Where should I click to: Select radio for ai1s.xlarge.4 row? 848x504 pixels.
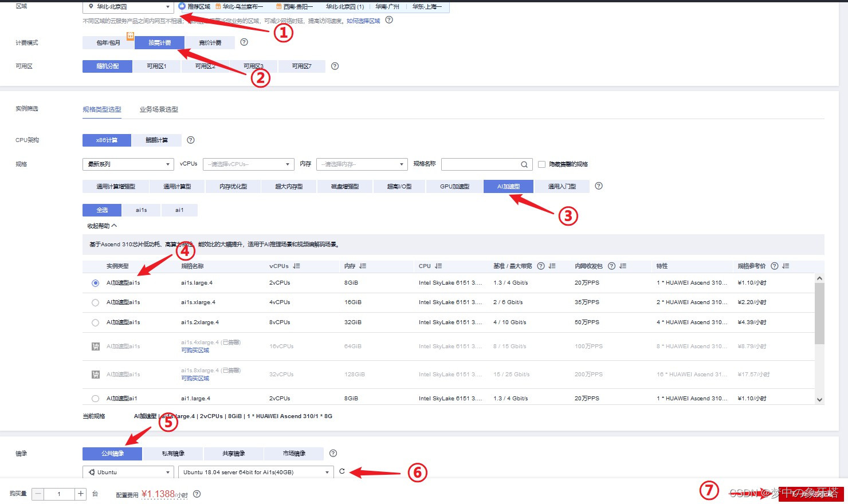click(x=95, y=302)
